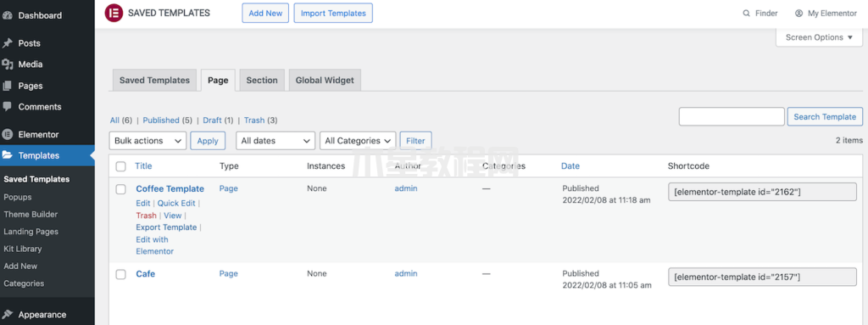Click the Posts pushpin icon
868x325 pixels.
click(7, 43)
